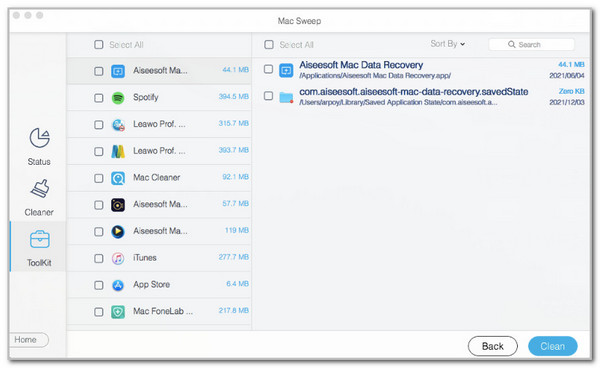Click the Aiseesoft Mac Data Recovery title
Image resolution: width=600 pixels, height=368 pixels.
tap(361, 65)
